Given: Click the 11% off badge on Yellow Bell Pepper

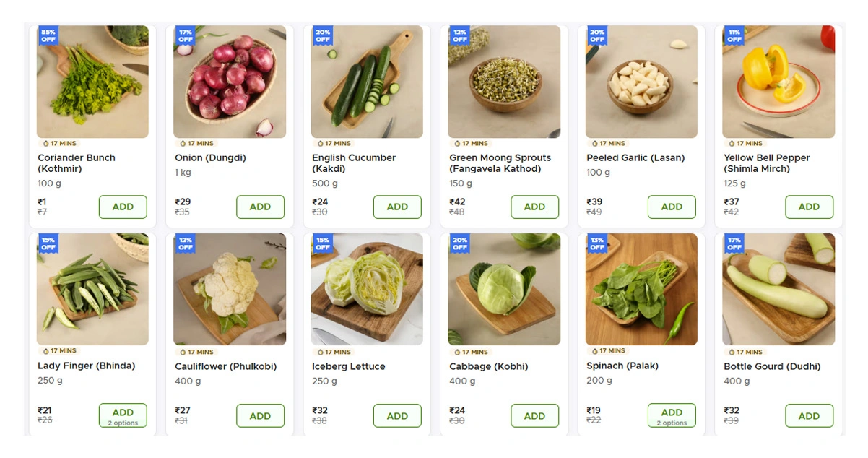Looking at the screenshot, I should 734,35.
